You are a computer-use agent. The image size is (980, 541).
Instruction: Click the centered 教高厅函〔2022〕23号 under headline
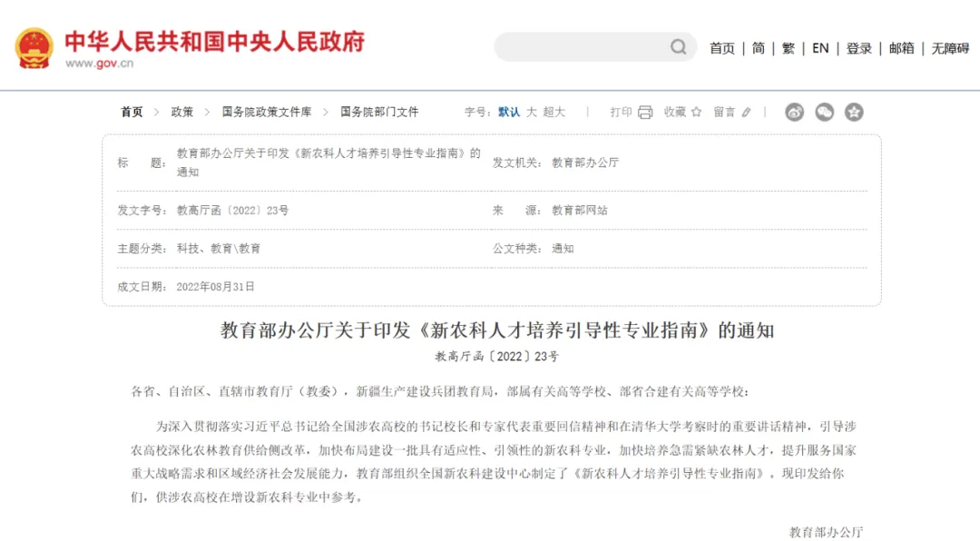click(x=497, y=357)
